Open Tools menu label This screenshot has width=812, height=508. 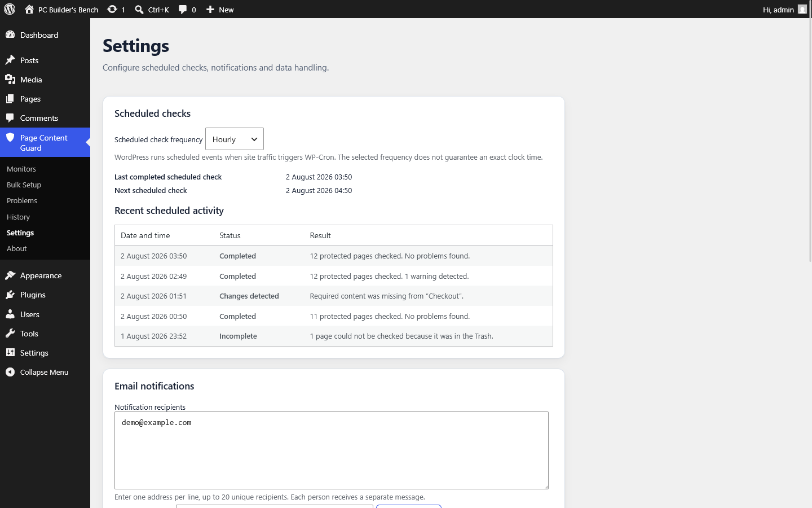(29, 334)
